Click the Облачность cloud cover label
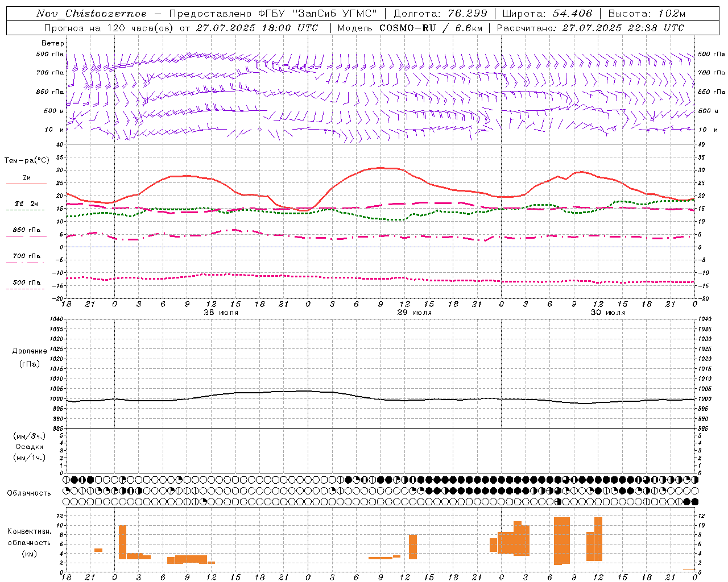Image resolution: width=728 pixels, height=582 pixels. click(x=29, y=493)
